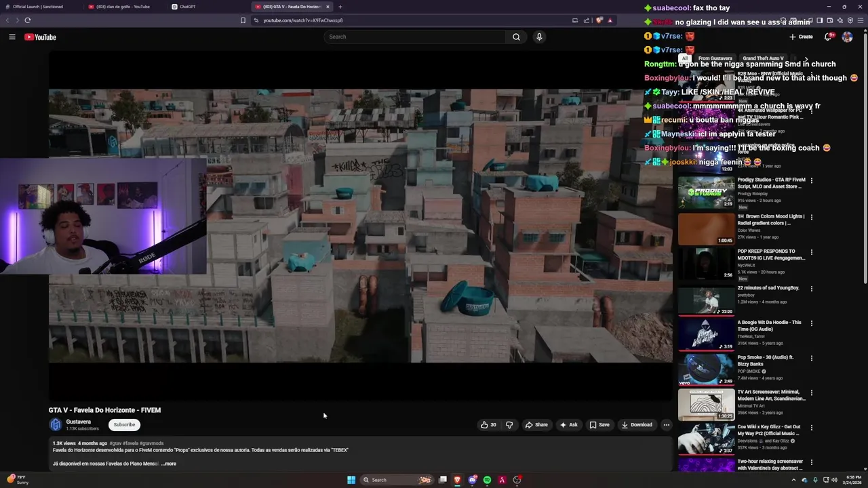Like the video with thumbs up

(x=488, y=425)
